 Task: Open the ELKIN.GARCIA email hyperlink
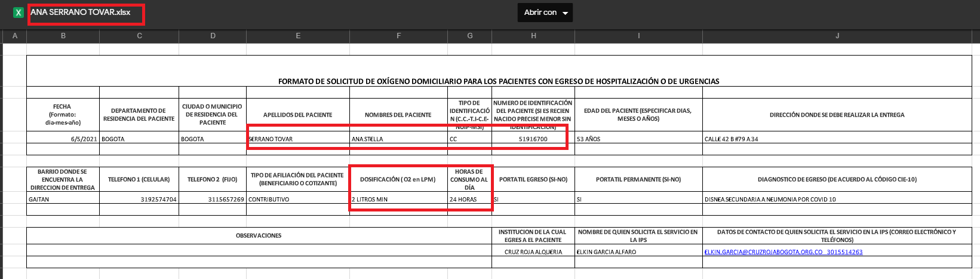tap(783, 252)
